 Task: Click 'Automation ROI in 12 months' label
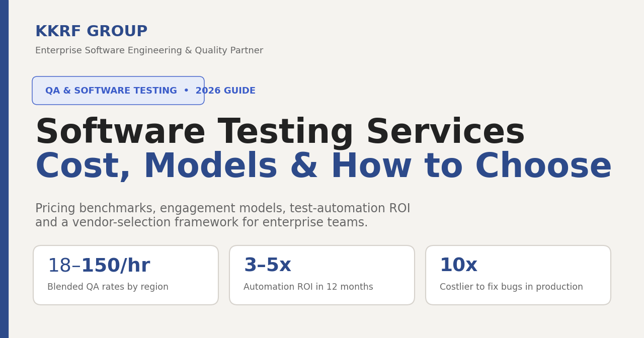coord(308,287)
